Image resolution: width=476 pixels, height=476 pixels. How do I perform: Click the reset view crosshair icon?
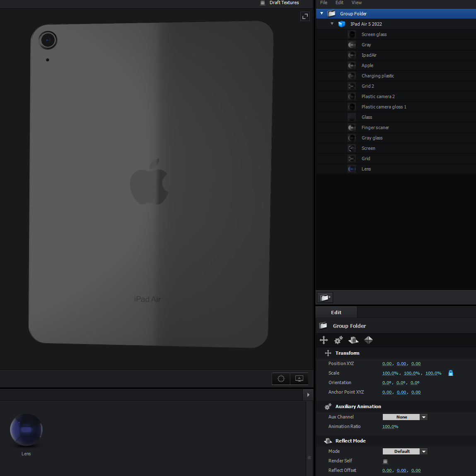pyautogui.click(x=281, y=379)
